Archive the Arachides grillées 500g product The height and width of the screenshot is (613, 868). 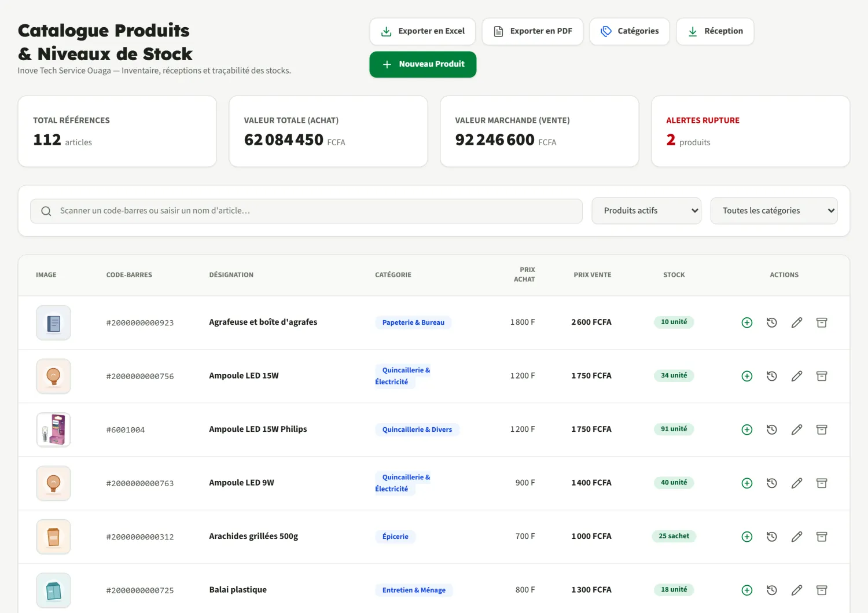[x=822, y=537]
